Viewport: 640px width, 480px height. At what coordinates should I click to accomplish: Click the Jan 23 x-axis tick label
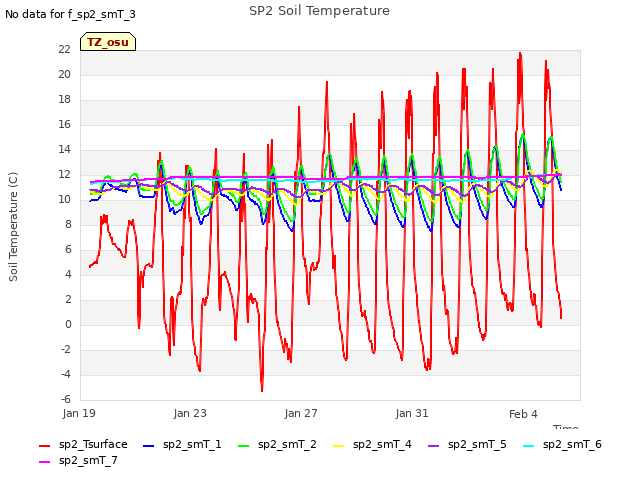[190, 413]
